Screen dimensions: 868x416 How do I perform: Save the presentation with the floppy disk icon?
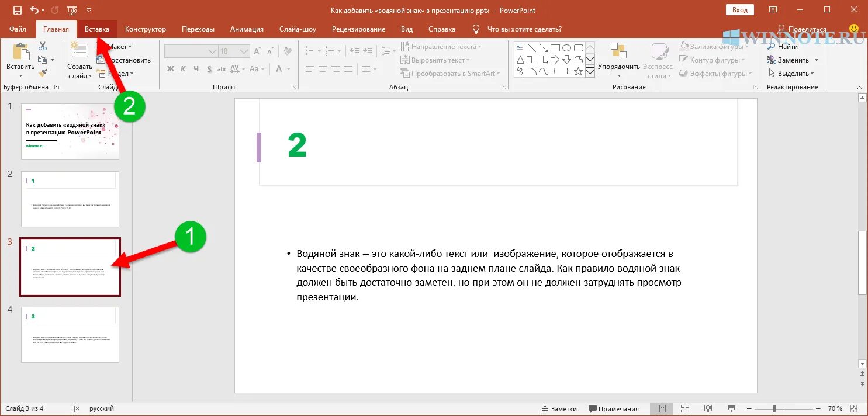coord(18,10)
